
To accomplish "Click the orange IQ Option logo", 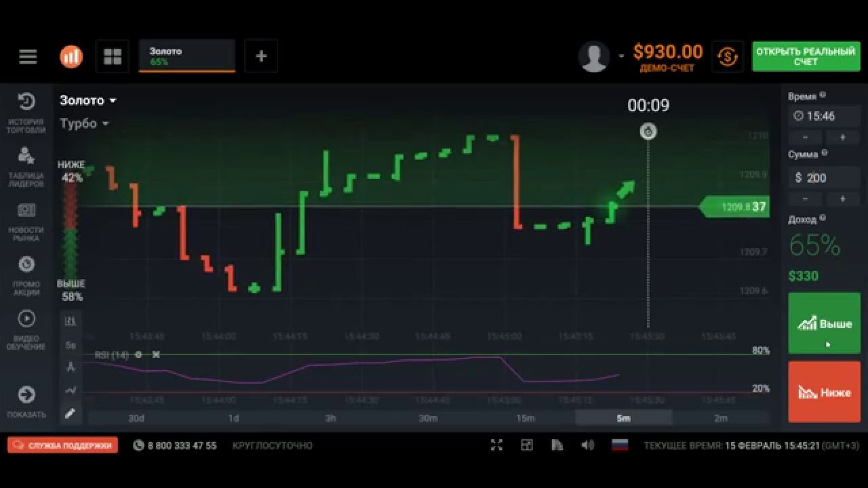I will point(71,56).
